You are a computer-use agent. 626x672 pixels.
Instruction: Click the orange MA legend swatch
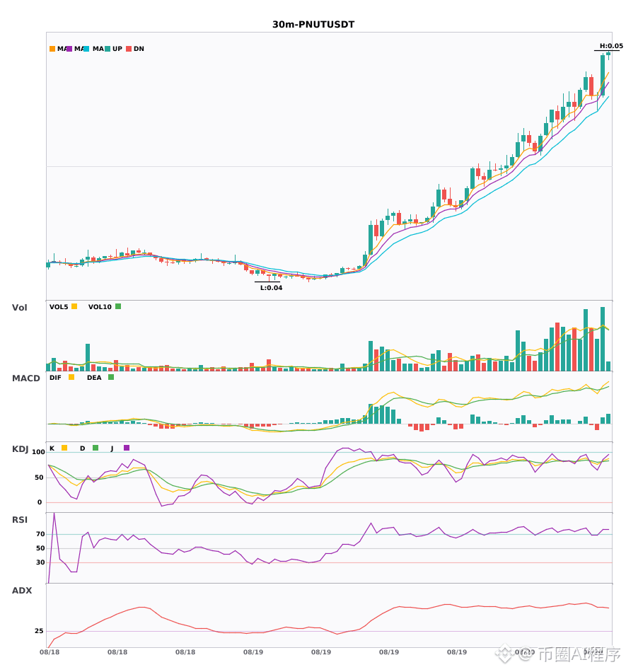[52, 49]
